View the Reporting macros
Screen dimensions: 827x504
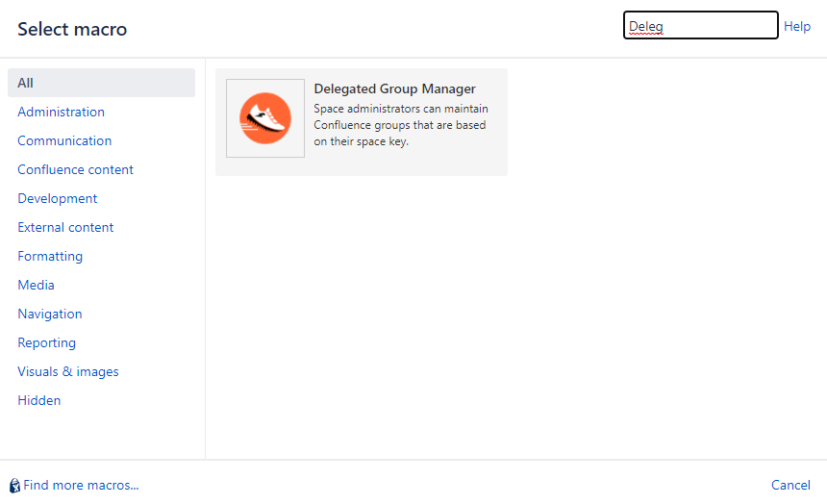pyautogui.click(x=46, y=343)
